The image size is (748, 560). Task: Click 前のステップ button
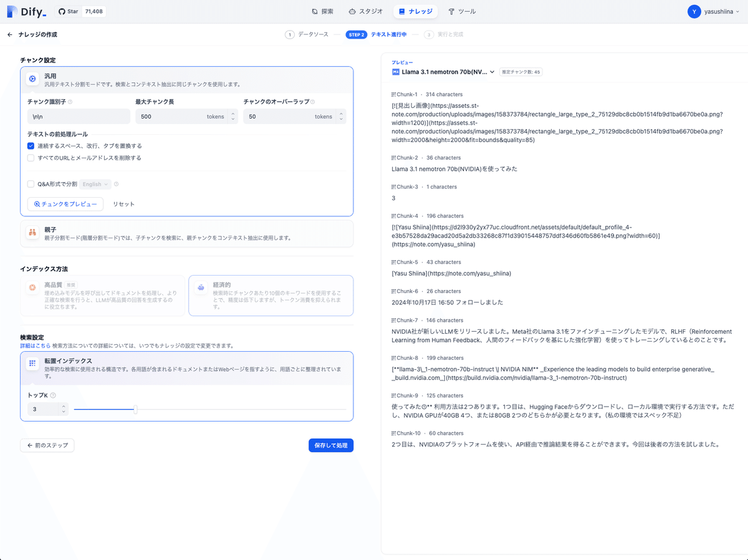47,445
